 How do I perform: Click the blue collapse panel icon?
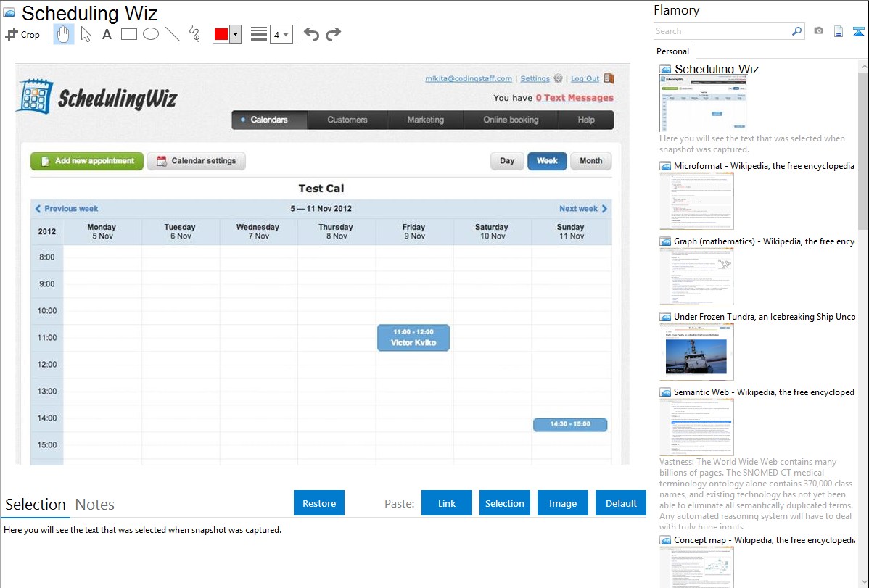pos(858,31)
